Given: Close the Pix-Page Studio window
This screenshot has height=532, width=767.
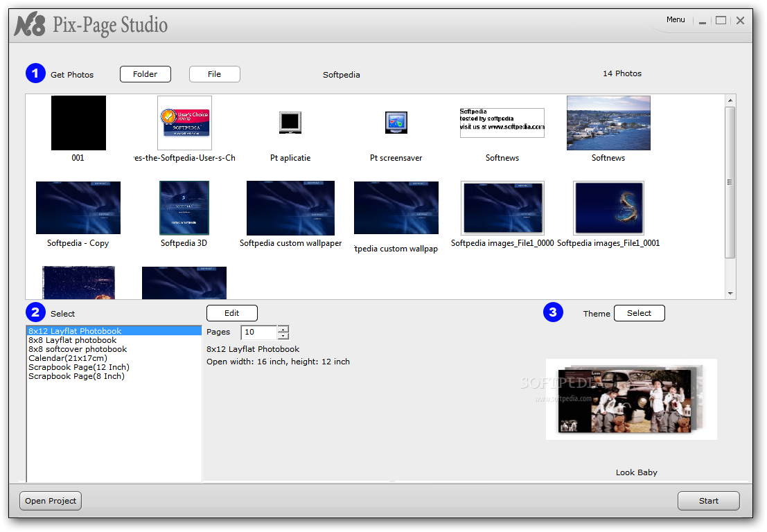Looking at the screenshot, I should point(740,21).
